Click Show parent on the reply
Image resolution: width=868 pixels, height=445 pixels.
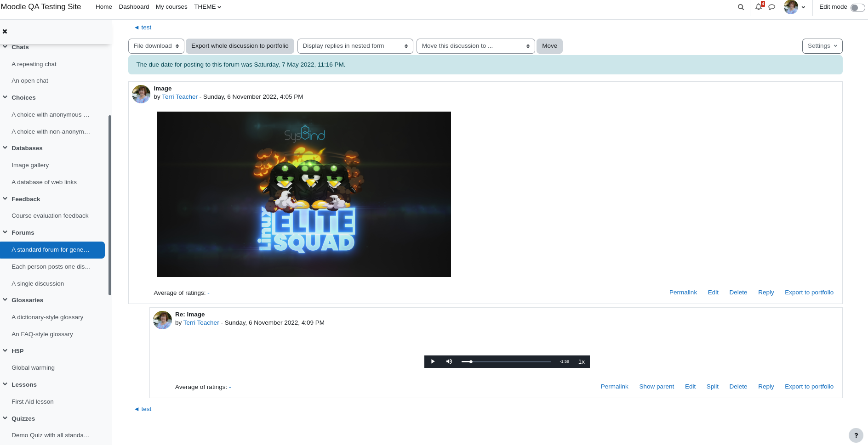click(657, 387)
